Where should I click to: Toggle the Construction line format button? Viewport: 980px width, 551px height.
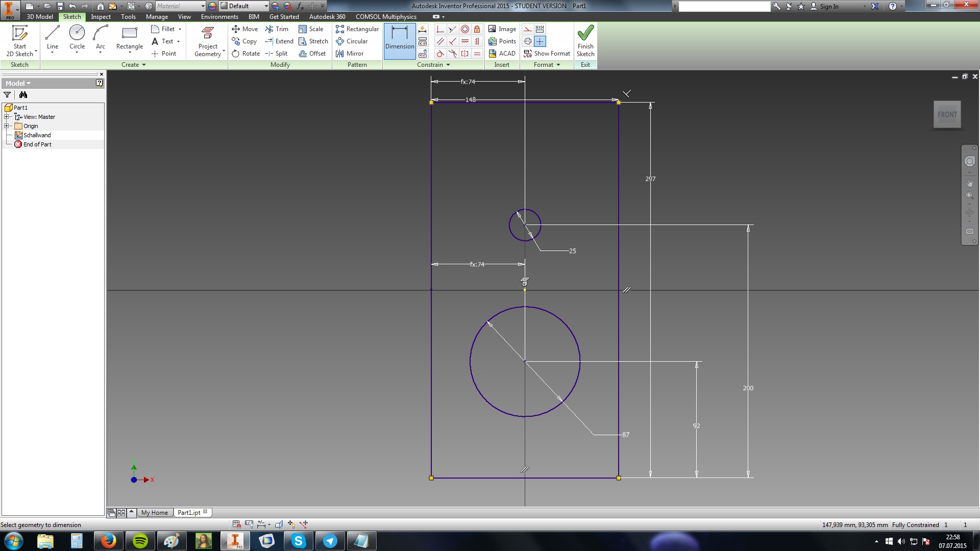click(528, 29)
